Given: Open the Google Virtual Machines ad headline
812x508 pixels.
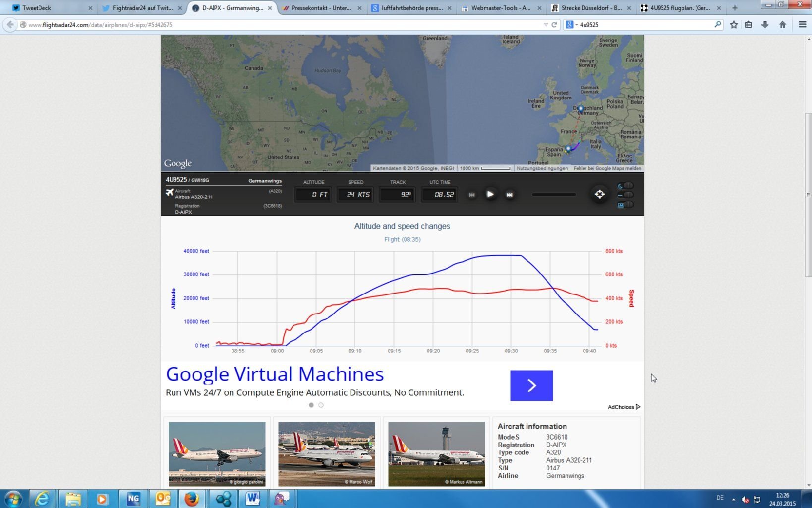Looking at the screenshot, I should pyautogui.click(x=275, y=374).
